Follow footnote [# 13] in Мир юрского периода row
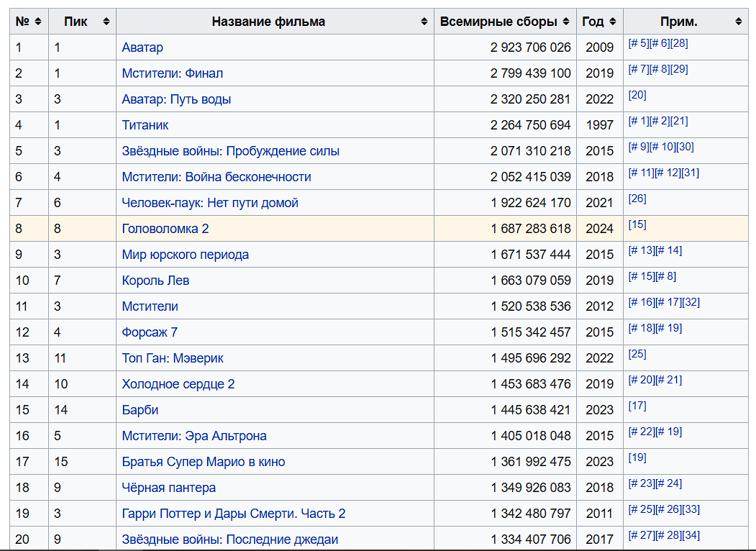This screenshot has width=756, height=551. click(642, 250)
